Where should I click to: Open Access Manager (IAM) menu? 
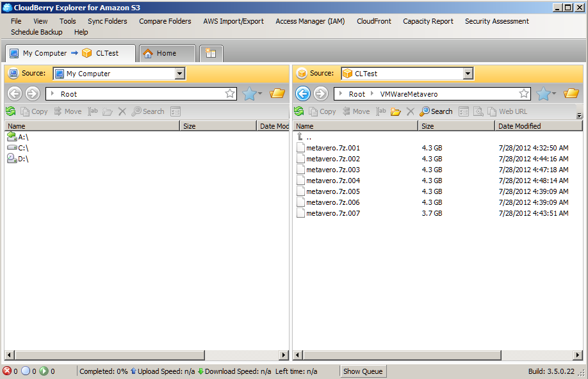coord(310,21)
